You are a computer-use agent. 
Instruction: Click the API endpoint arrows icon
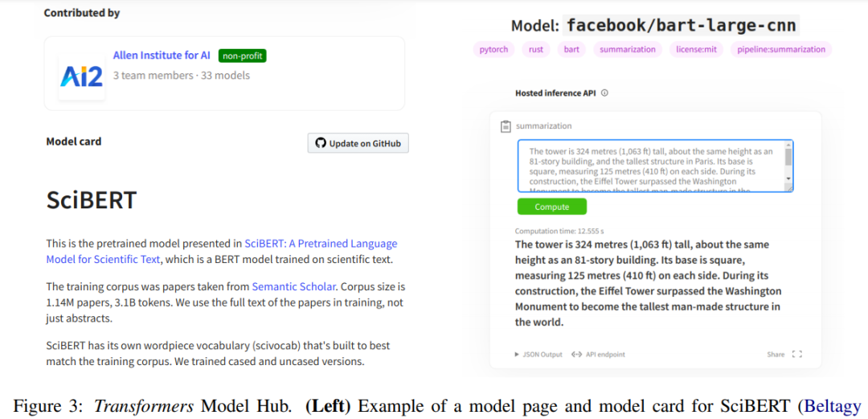[576, 354]
